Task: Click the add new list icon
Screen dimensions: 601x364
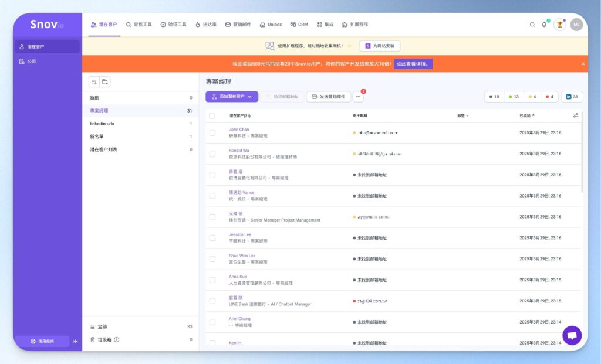Action: point(94,82)
